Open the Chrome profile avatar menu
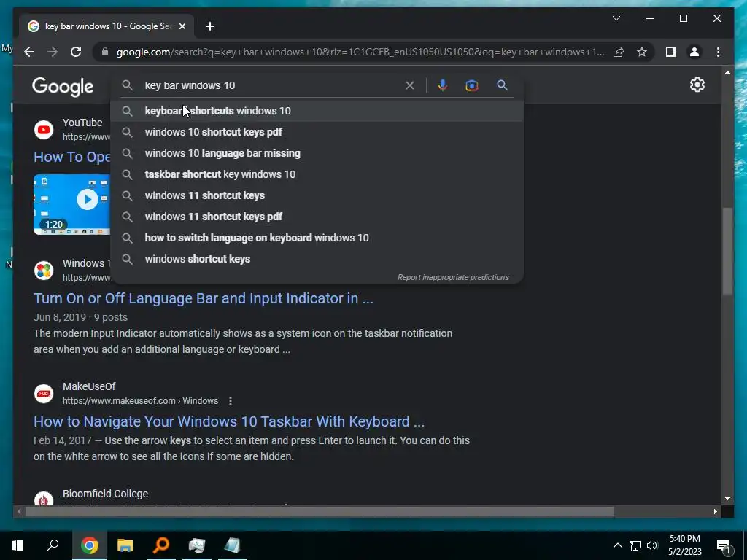This screenshot has width=747, height=560. tap(694, 52)
